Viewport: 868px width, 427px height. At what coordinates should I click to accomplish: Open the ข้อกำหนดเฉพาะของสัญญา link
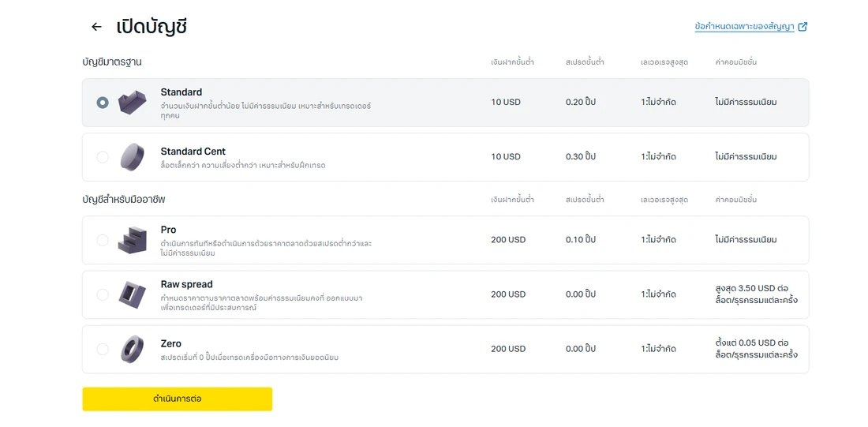tap(745, 27)
